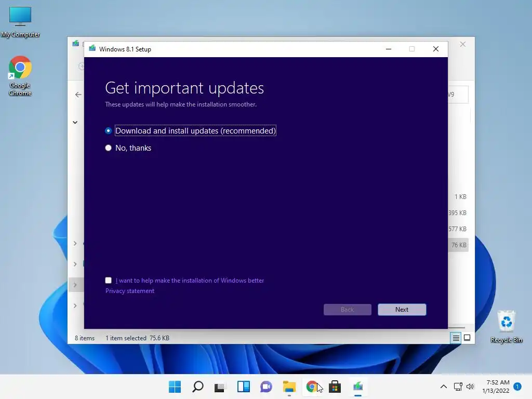Collapse the expanded tree chevron in File Explorer
Viewport: 532px width, 399px height.
click(x=75, y=123)
